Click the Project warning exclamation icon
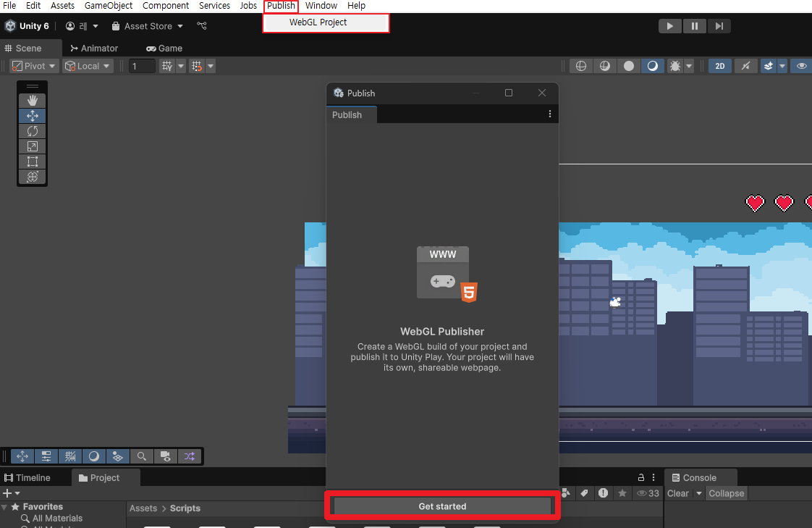The image size is (812, 528). coord(604,493)
